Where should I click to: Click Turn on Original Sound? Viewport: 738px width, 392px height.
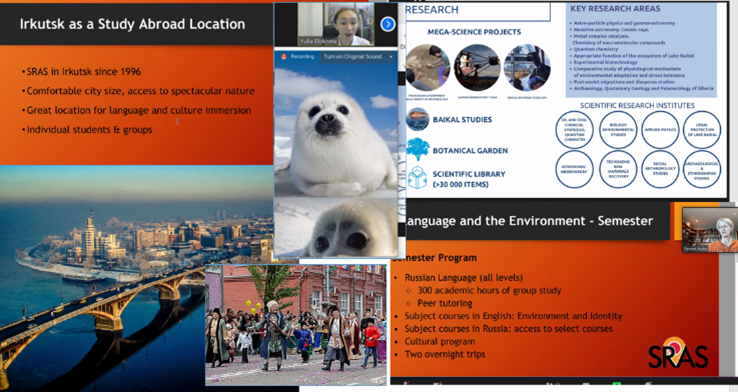point(353,56)
